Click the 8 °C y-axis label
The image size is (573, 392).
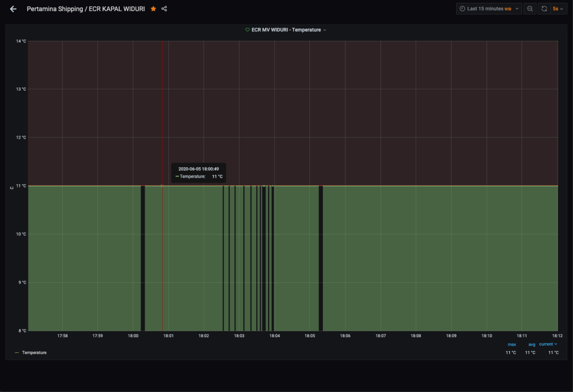22,330
